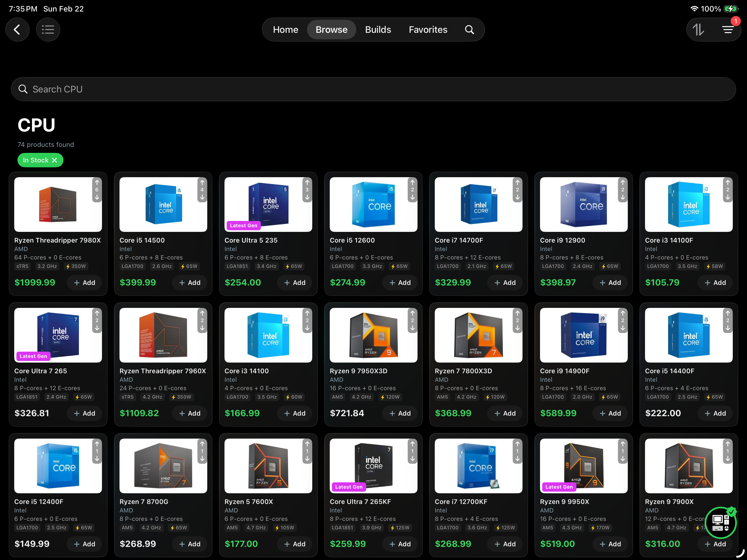Click up arrow on Core i5 14400F card
The height and width of the screenshot is (560, 747).
click(x=728, y=313)
